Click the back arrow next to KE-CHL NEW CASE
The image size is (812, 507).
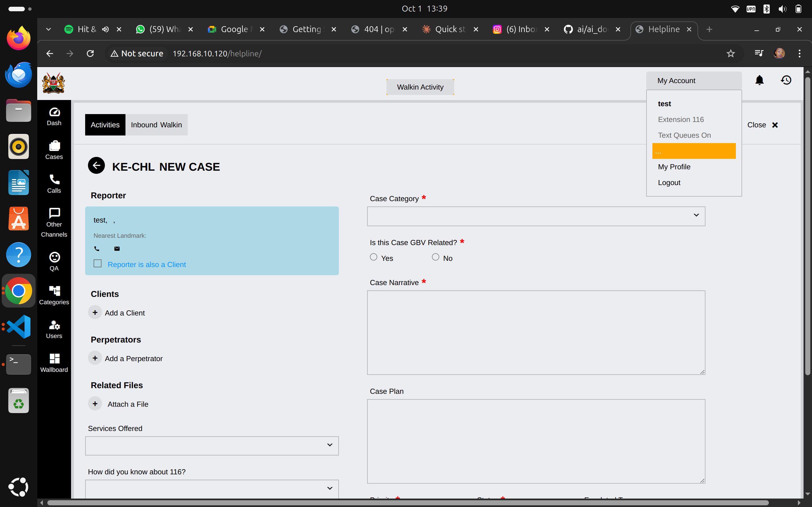tap(96, 165)
